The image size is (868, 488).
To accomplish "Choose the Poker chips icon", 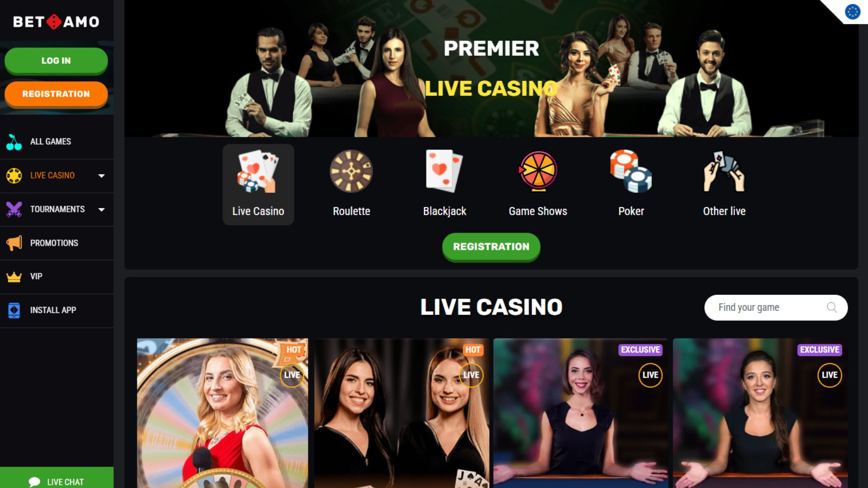I will click(x=631, y=171).
